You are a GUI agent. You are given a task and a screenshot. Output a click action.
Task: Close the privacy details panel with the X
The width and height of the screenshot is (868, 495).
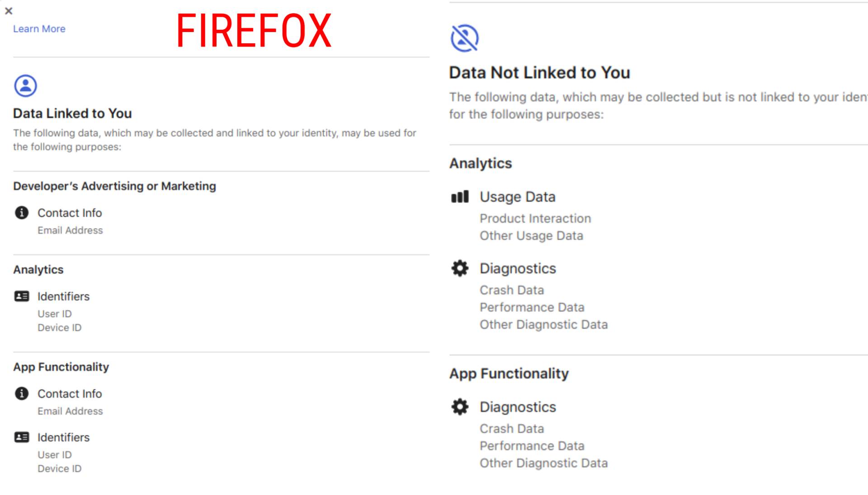[x=8, y=11]
